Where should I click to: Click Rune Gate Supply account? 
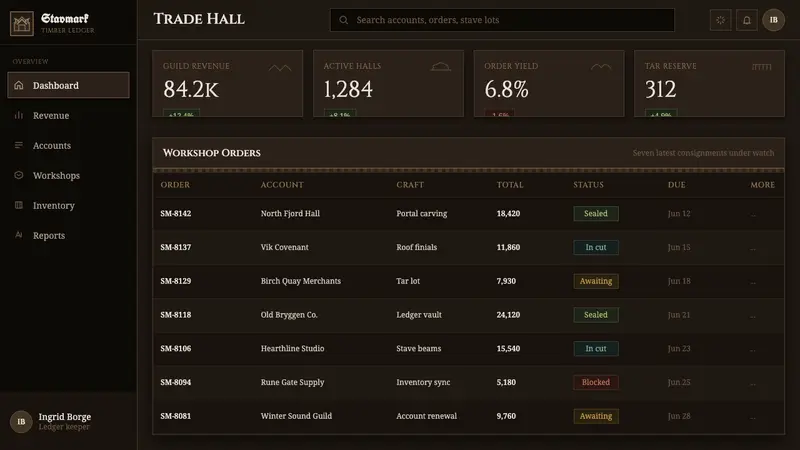(x=292, y=382)
